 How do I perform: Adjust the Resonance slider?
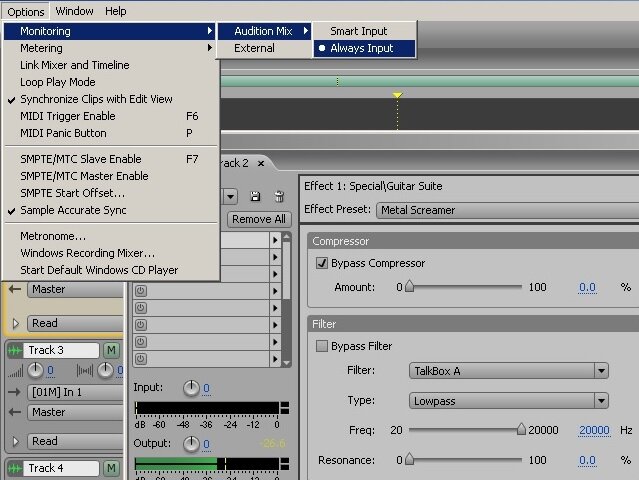[410, 460]
